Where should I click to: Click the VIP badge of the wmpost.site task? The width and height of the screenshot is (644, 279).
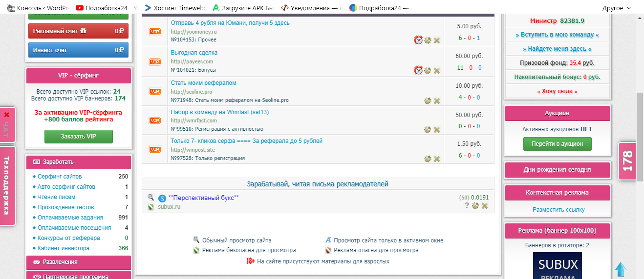tap(155, 149)
